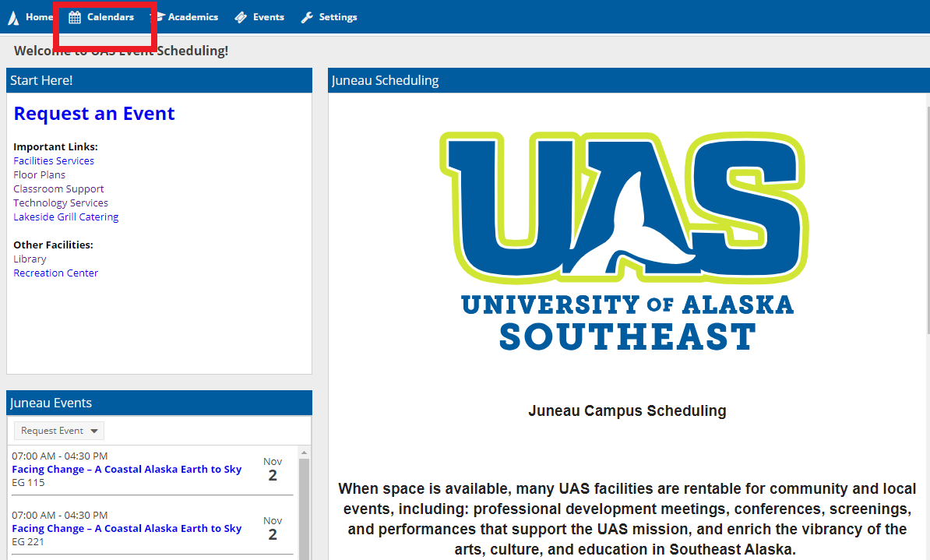Open the Floor Plans link
The width and height of the screenshot is (930, 560).
click(x=39, y=174)
